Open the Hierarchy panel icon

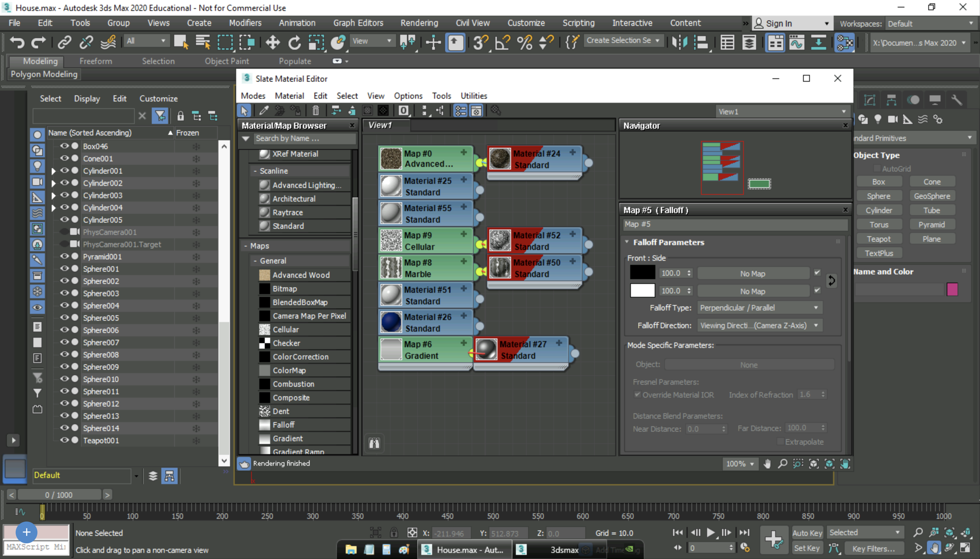pyautogui.click(x=891, y=100)
